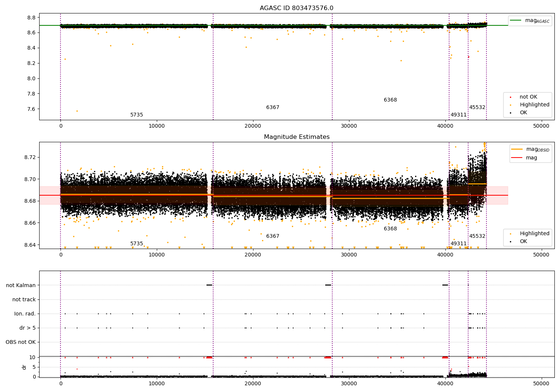Click the 40000 x-tick under the bottom plot
The image size is (560, 392).
point(445,384)
